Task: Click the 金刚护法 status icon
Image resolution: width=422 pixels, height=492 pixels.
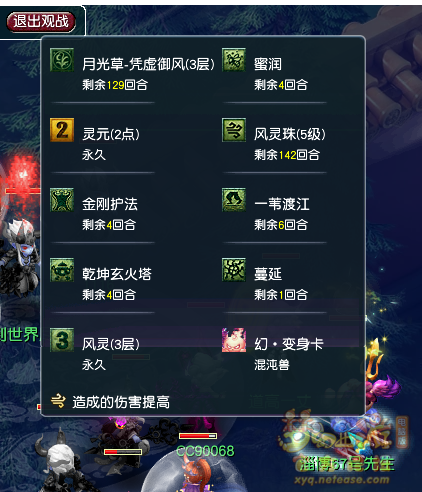Action: click(62, 200)
